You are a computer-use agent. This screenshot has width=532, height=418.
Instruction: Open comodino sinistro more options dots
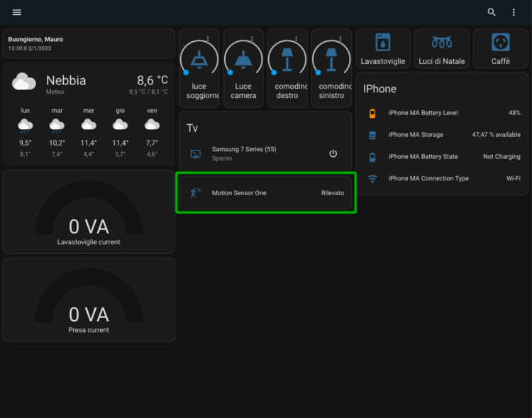340,38
